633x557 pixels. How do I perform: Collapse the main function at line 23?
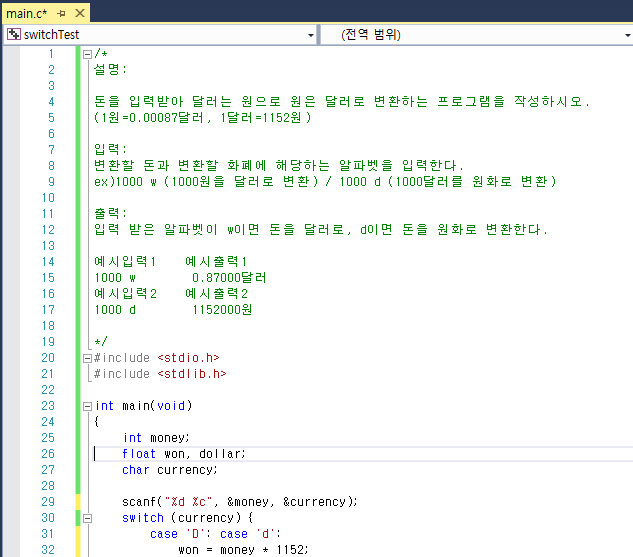pos(87,406)
